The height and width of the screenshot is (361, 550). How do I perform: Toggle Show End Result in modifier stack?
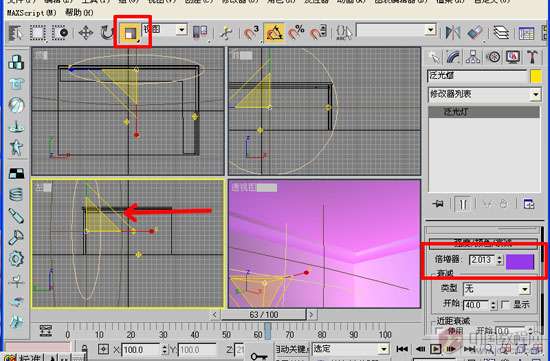463,204
